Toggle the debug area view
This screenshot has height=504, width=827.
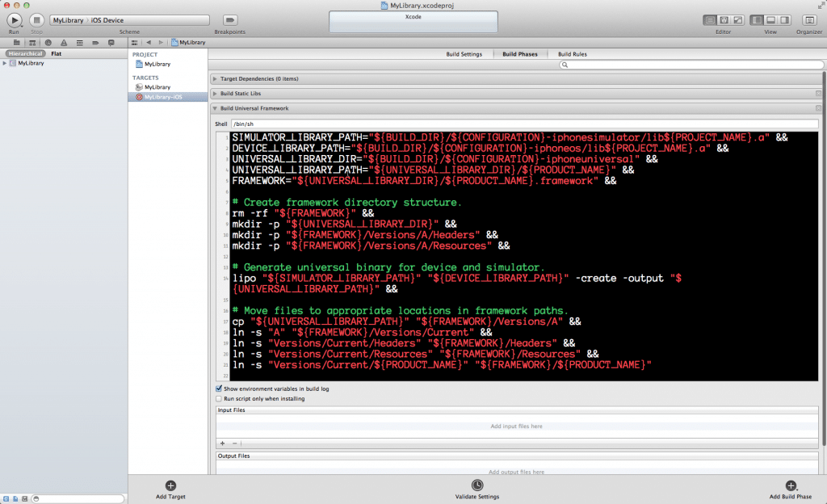coord(770,20)
